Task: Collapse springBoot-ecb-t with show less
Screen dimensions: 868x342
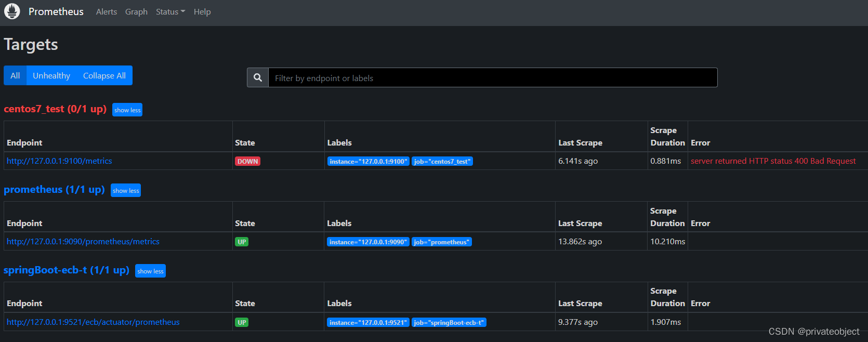Action: (150, 271)
